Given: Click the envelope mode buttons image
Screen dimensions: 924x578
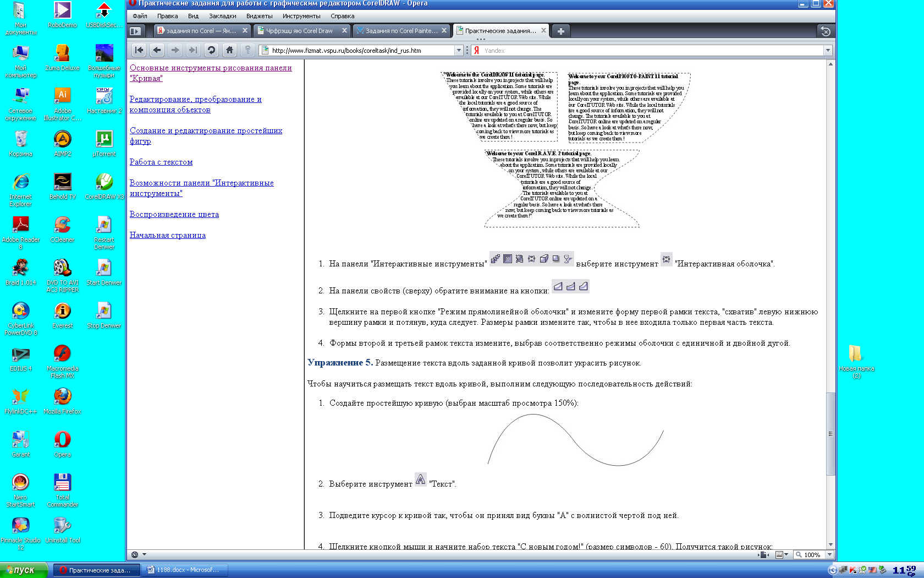Looking at the screenshot, I should [x=571, y=286].
